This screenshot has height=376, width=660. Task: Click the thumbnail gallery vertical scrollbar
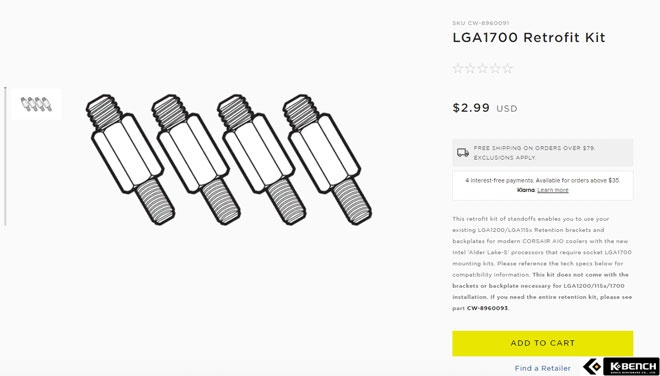[x=5, y=156]
